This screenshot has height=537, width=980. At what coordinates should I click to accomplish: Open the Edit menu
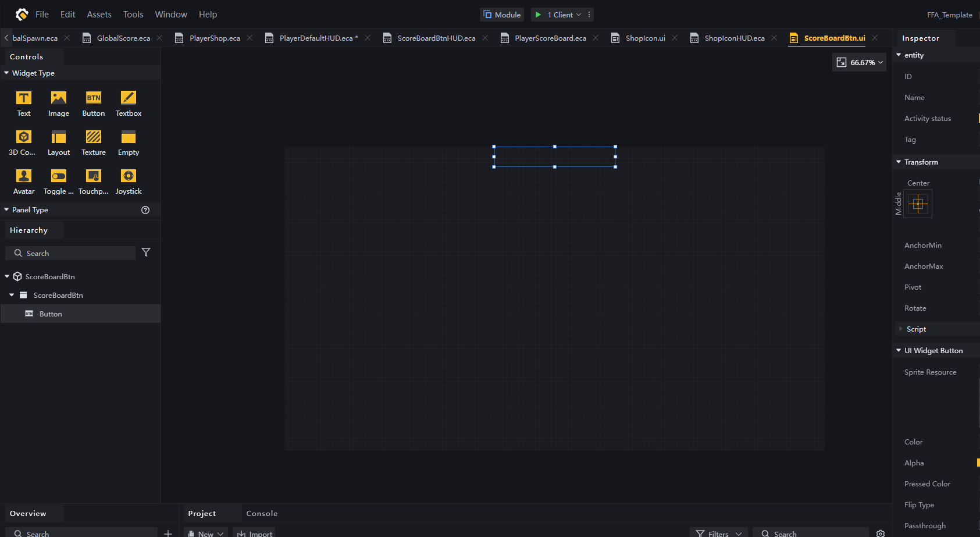pos(67,15)
